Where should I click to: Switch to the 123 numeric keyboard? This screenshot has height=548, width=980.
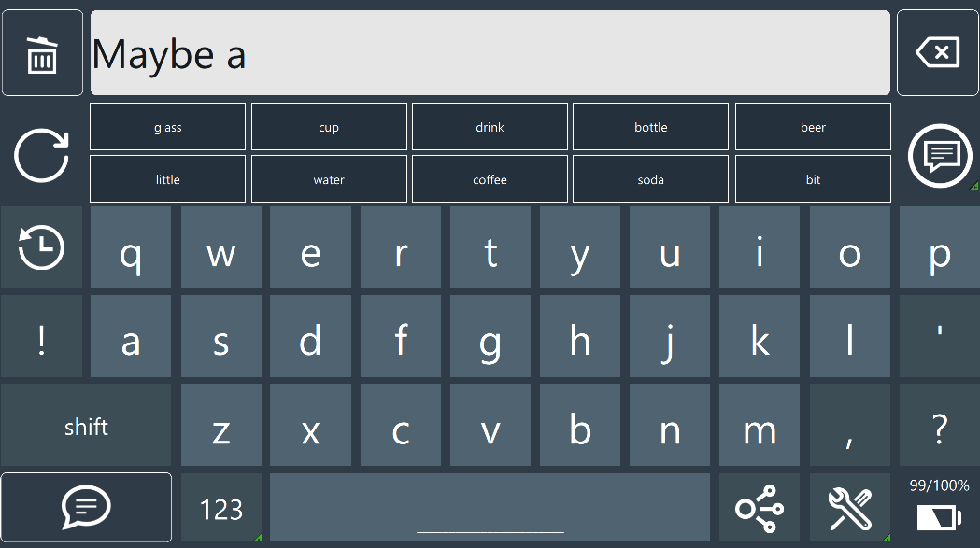click(x=221, y=509)
